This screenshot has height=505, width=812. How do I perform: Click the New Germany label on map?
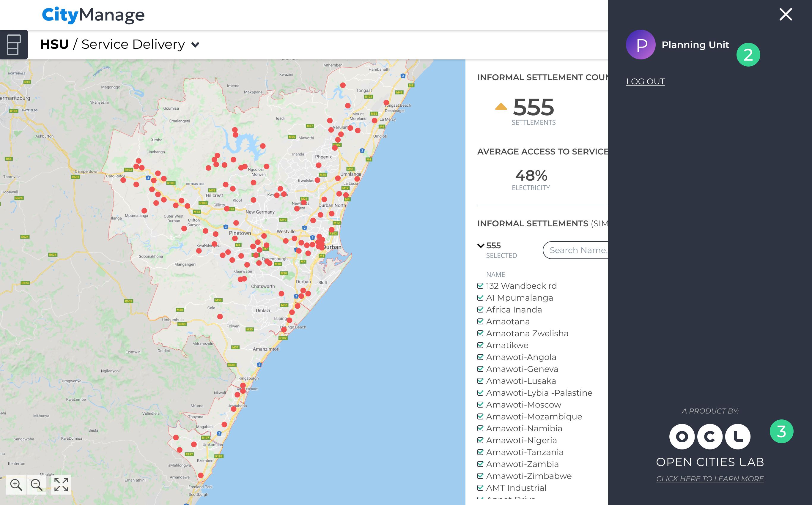(x=260, y=212)
